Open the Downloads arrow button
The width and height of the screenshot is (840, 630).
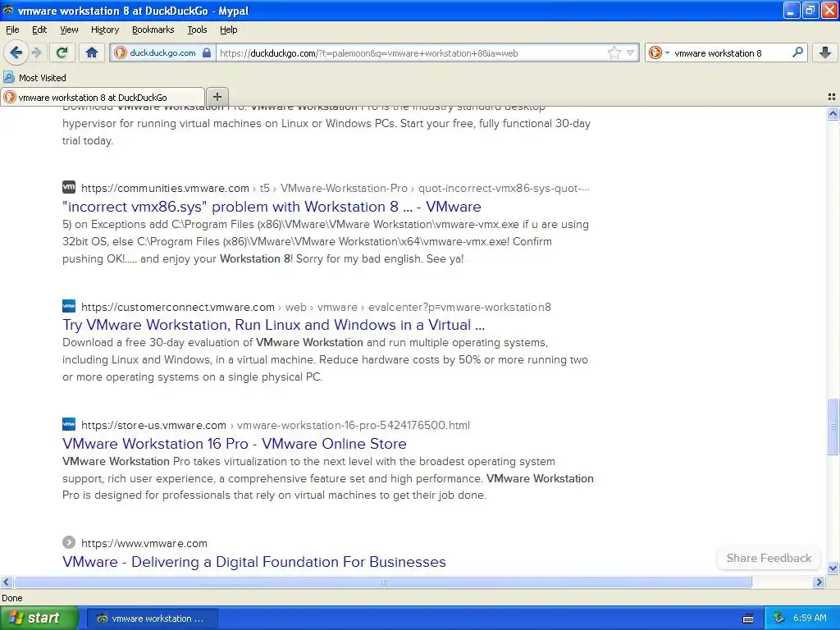click(x=825, y=52)
